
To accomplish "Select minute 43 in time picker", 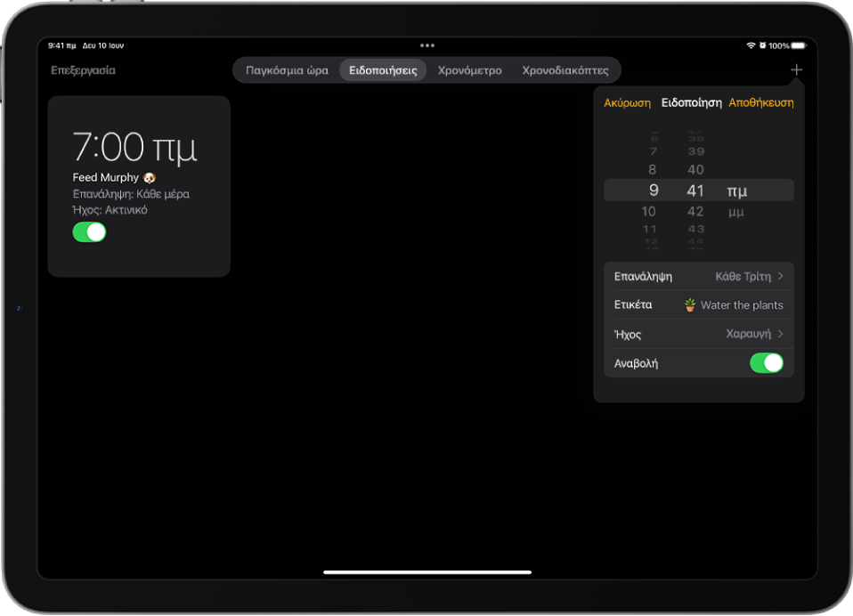I will click(x=695, y=229).
